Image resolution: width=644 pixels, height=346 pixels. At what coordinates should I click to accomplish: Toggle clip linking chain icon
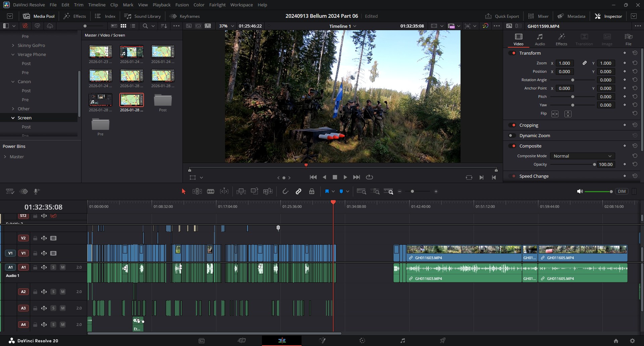click(298, 191)
